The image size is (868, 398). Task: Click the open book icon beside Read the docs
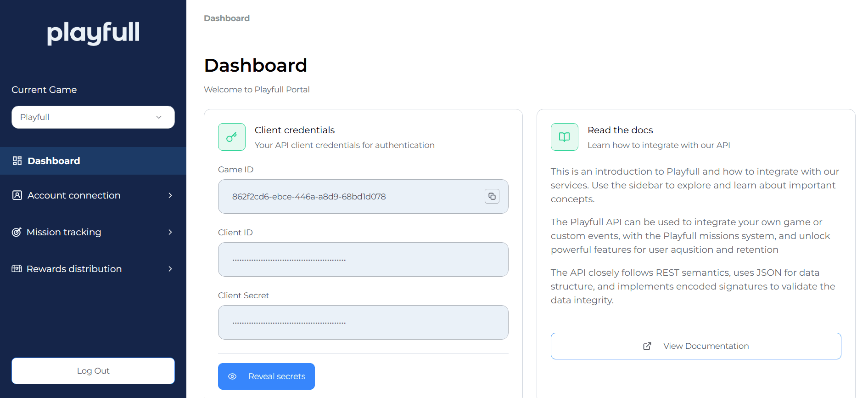click(x=564, y=136)
